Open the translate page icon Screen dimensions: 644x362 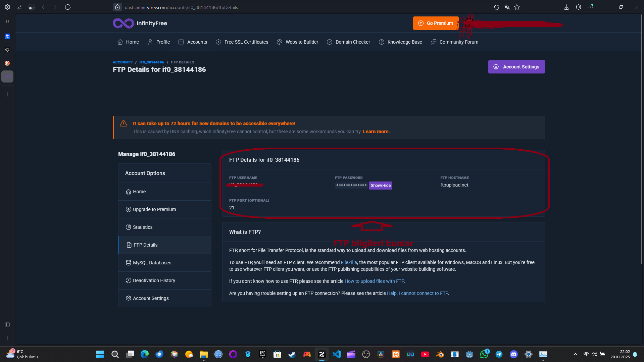(x=507, y=7)
